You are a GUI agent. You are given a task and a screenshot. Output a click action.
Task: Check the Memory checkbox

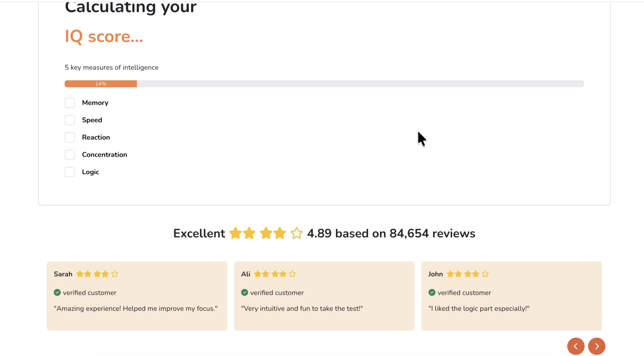70,103
